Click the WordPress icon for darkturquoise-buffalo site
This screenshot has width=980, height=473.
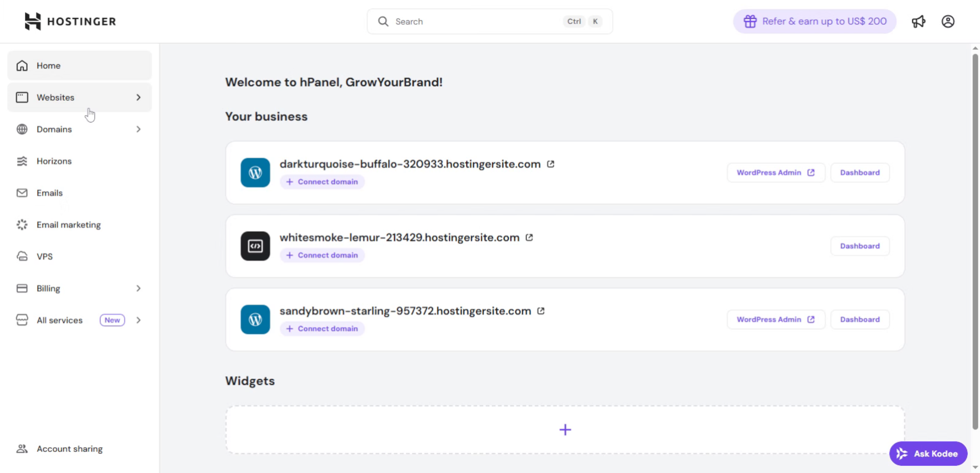pos(255,173)
